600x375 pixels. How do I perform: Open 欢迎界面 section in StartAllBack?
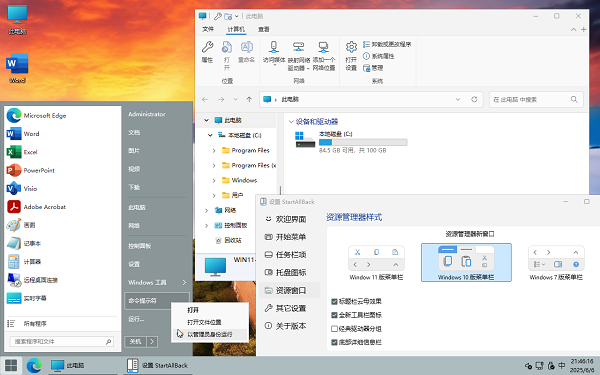290,219
